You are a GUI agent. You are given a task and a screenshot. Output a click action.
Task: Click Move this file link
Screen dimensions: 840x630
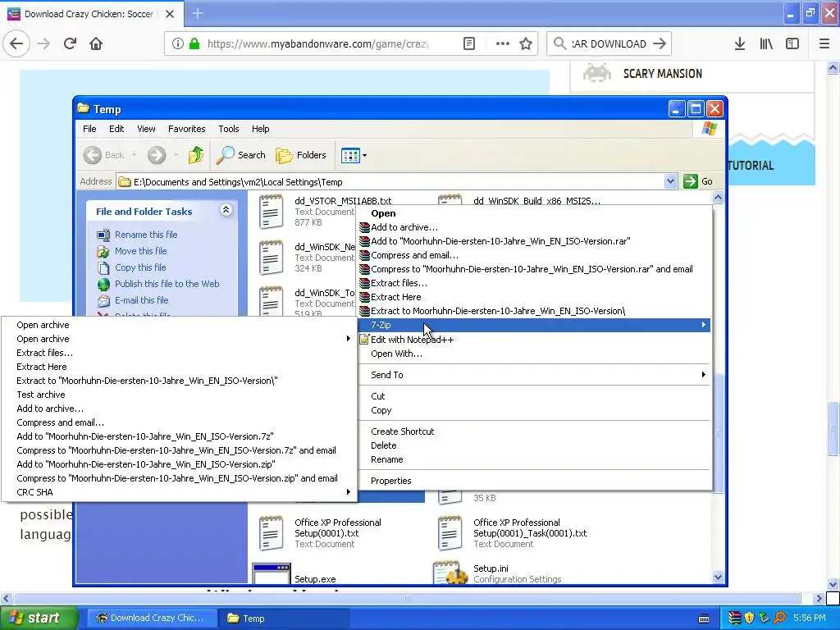pos(140,251)
